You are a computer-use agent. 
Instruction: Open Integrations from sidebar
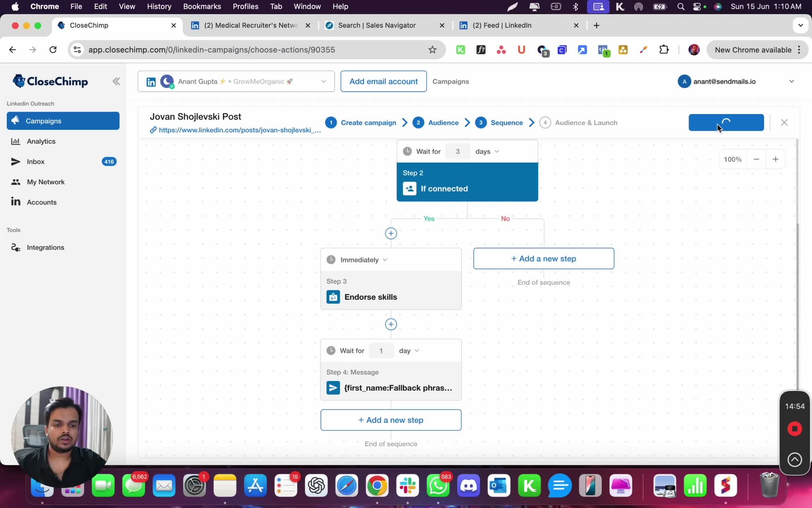tap(45, 247)
